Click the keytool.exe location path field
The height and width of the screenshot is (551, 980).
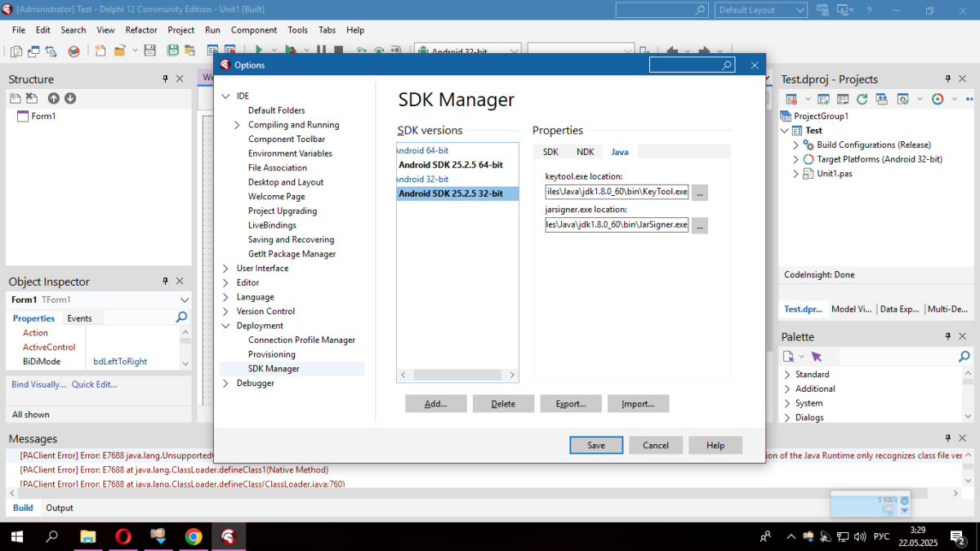point(617,193)
